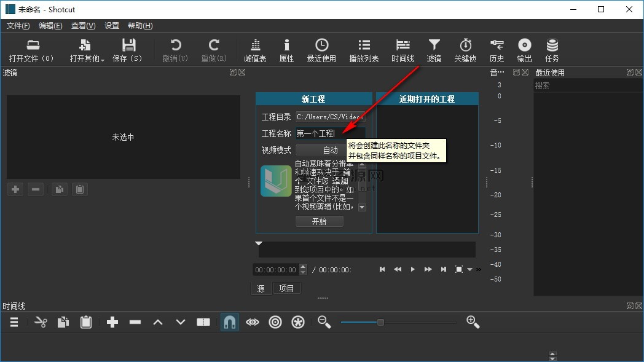Click the timeline zoom slider handle

(381, 322)
